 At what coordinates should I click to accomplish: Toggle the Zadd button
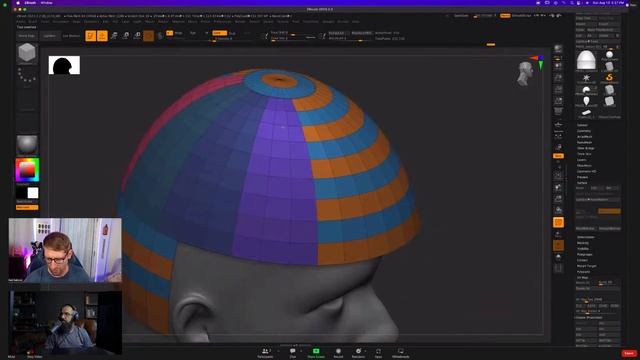coord(220,33)
